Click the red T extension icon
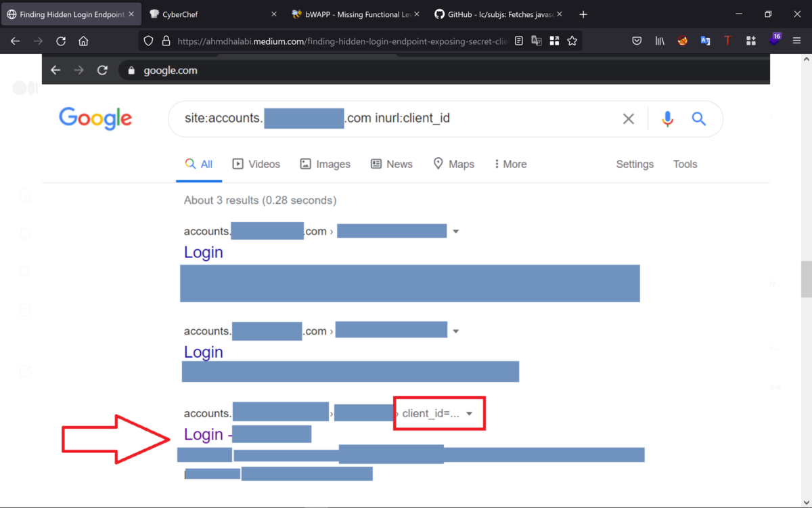812x508 pixels. pos(728,41)
